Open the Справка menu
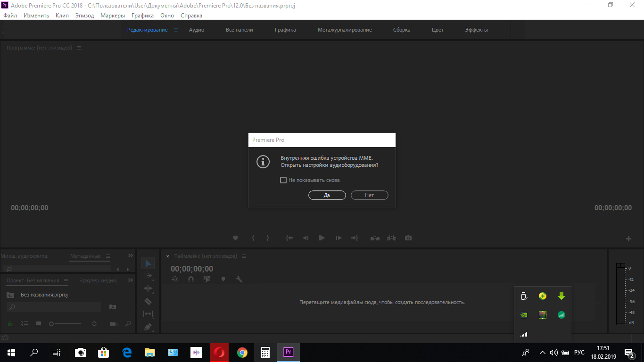Screen dimensions: 644x362 click(x=191, y=16)
